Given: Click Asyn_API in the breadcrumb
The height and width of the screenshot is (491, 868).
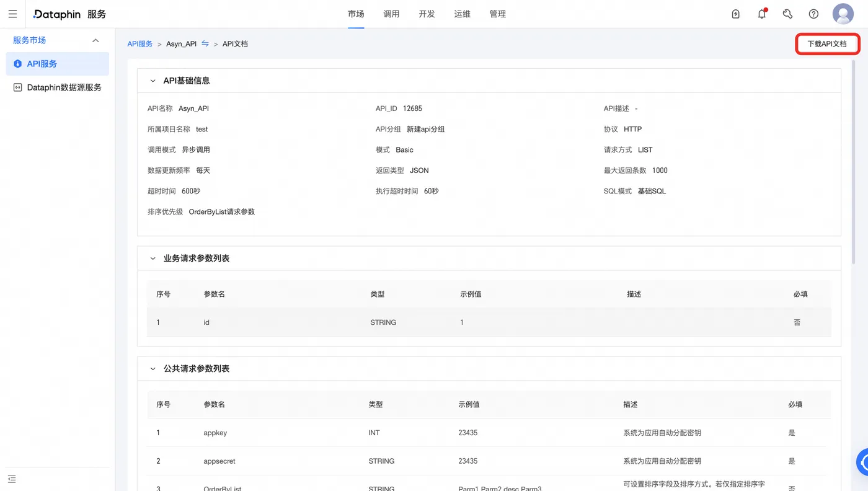Looking at the screenshot, I should (x=181, y=44).
